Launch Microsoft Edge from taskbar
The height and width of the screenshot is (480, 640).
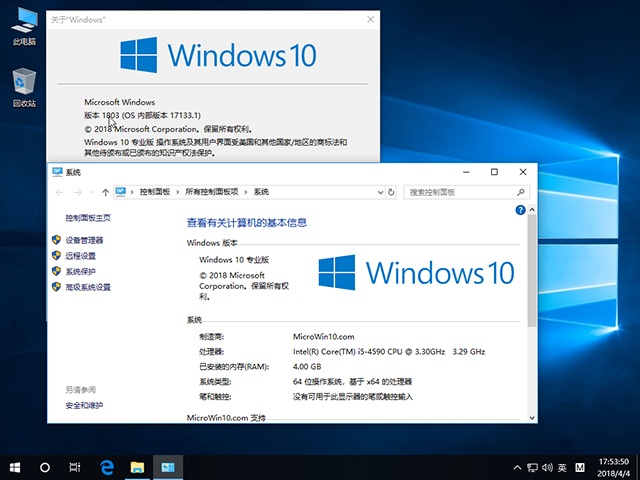pos(107,467)
